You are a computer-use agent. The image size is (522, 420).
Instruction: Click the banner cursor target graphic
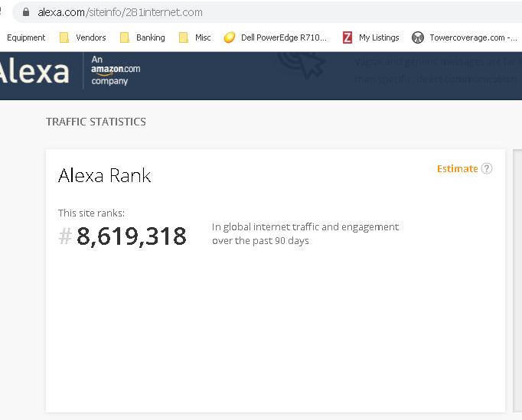(x=302, y=65)
